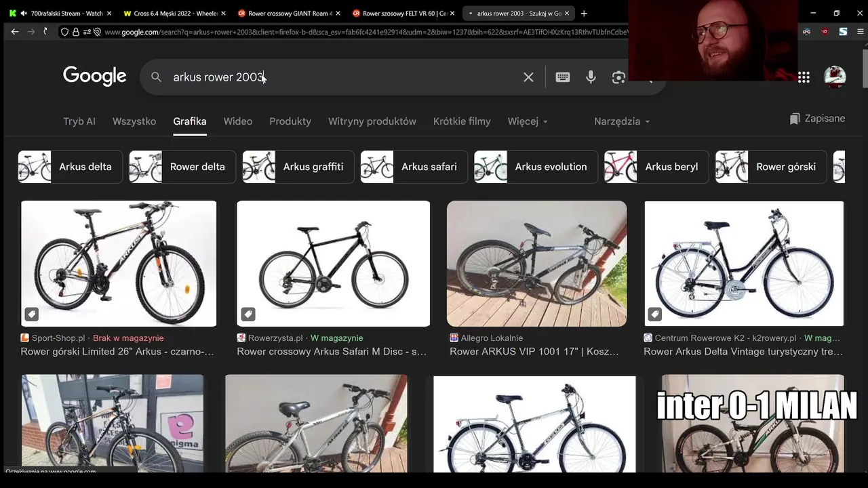868x488 pixels.
Task: Start voice search with the microphone icon
Action: click(591, 77)
